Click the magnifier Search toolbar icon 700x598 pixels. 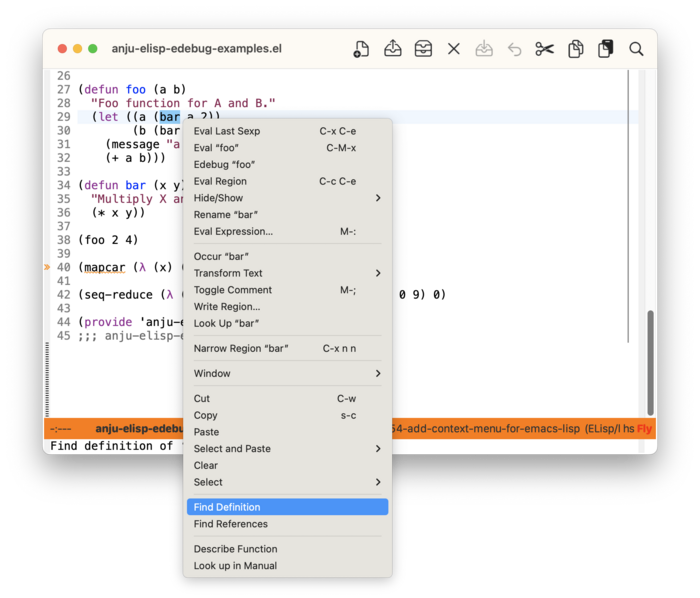[636, 49]
